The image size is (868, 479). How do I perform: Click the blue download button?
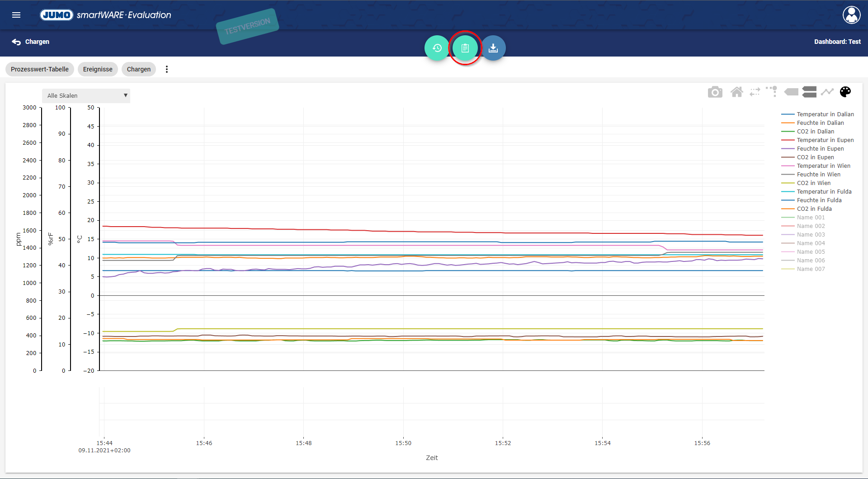click(x=493, y=48)
